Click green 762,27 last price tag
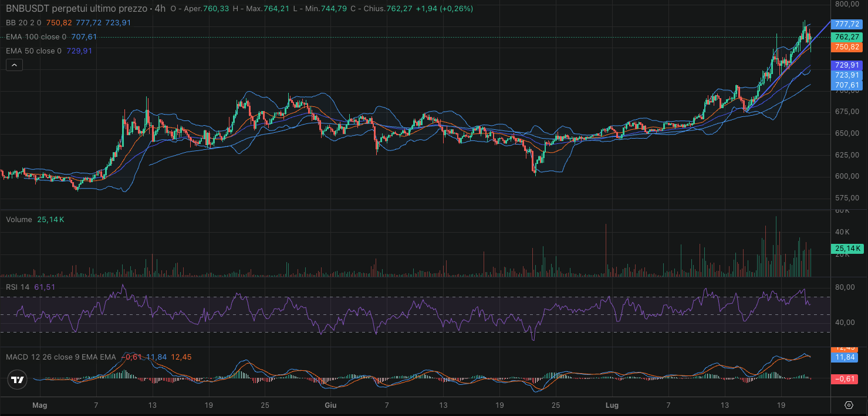 tap(847, 36)
